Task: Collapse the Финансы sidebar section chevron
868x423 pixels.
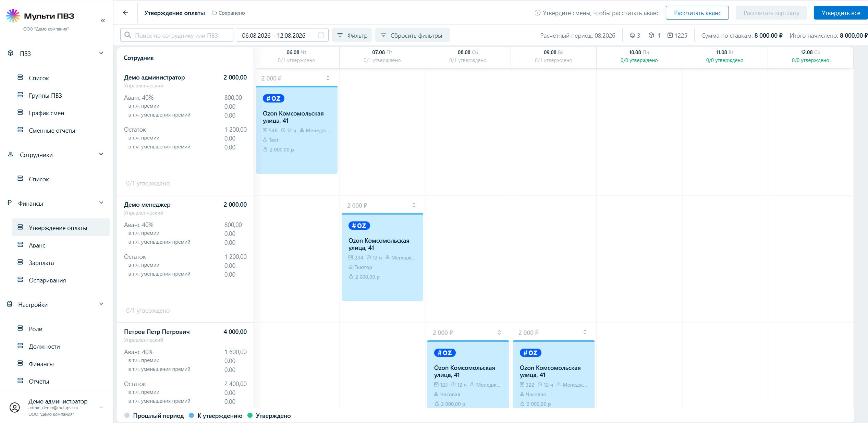Action: (x=101, y=203)
